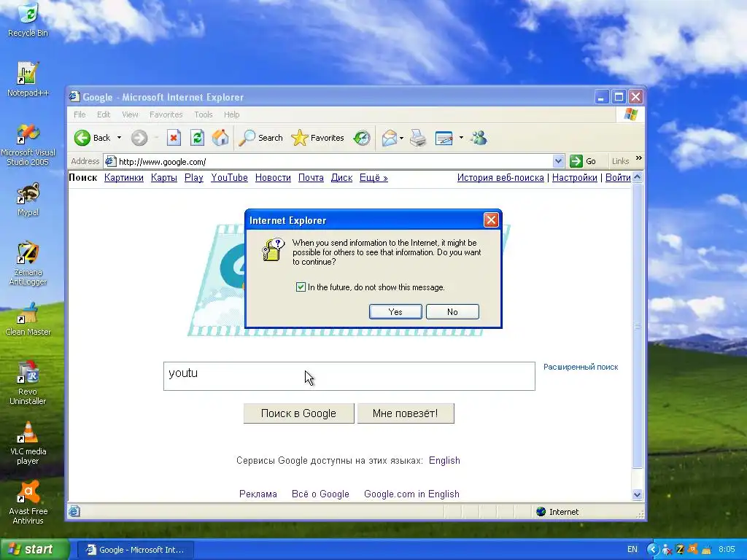Expand hidden tray icons arrow in taskbar
Viewport: 747px width, 560px height.
[653, 550]
